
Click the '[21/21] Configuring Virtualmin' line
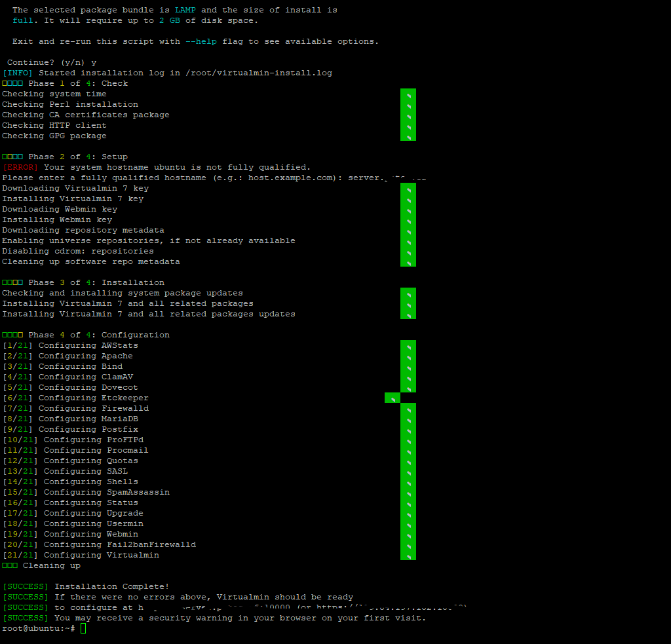click(x=81, y=555)
